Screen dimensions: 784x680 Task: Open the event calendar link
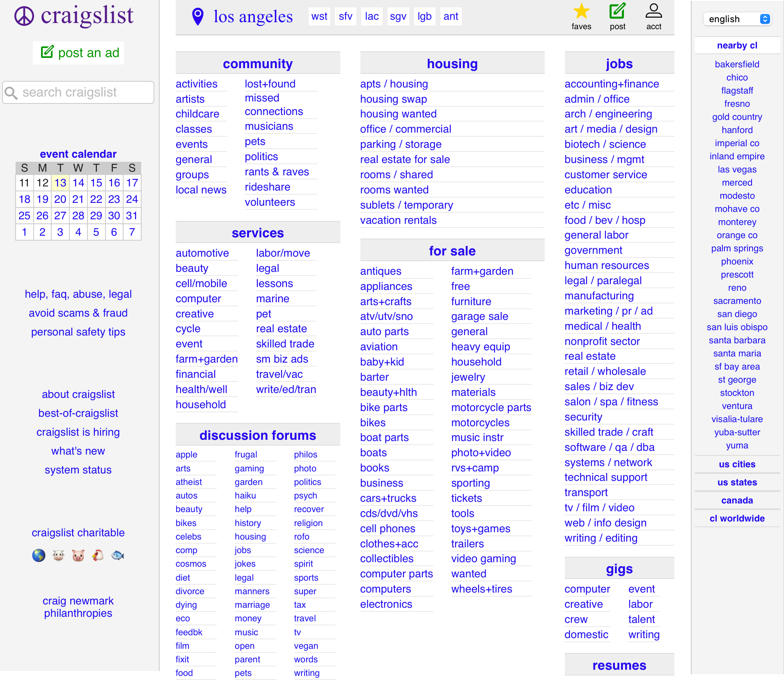point(78,154)
